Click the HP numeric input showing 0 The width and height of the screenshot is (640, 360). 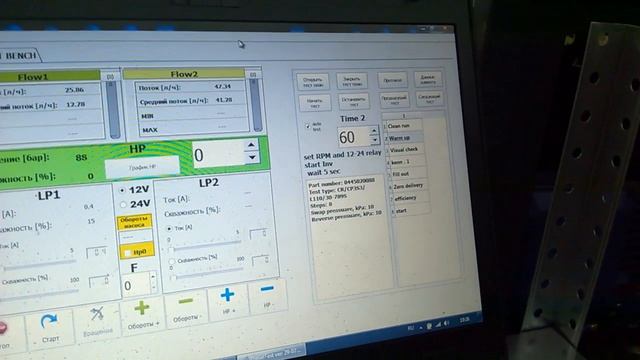[x=219, y=154]
